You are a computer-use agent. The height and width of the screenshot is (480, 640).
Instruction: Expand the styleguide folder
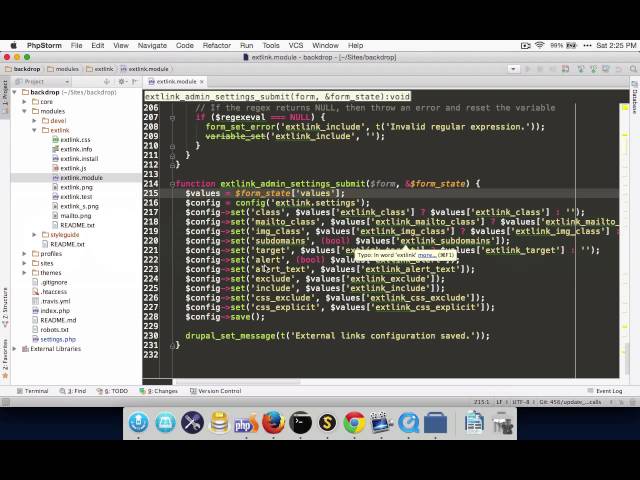click(34, 235)
